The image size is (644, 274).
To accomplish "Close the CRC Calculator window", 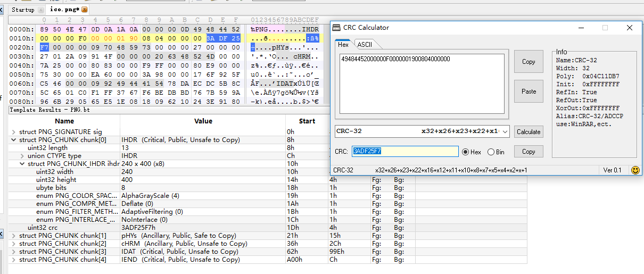I will tap(630, 28).
